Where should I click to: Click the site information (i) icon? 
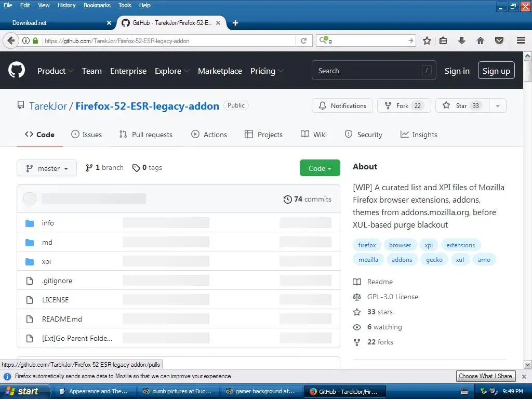point(26,41)
